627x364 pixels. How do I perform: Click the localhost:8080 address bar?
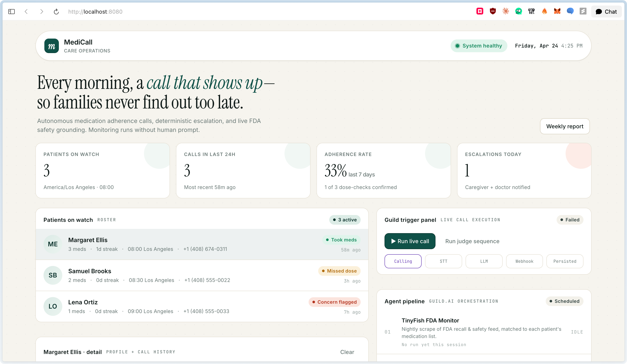tap(95, 12)
